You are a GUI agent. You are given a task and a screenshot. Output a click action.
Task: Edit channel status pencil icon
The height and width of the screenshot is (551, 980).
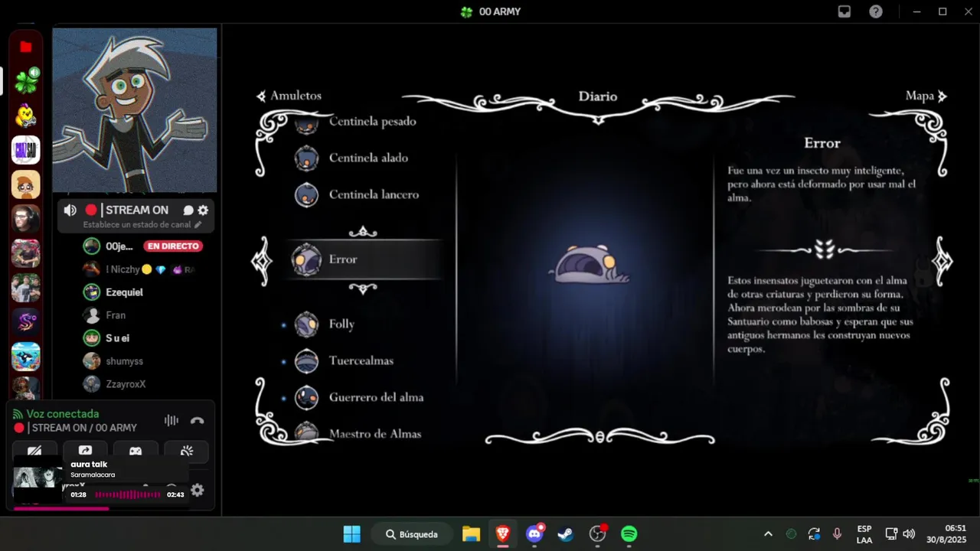[198, 225]
